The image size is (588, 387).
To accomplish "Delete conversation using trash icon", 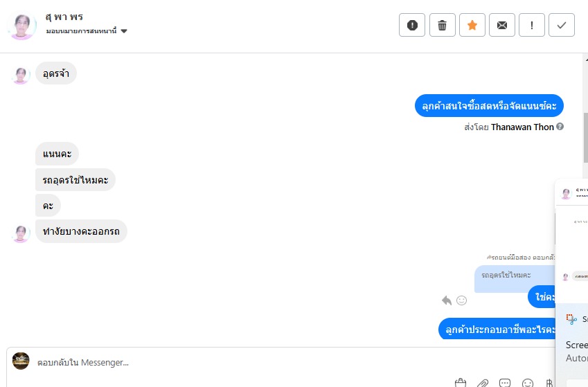I will click(x=442, y=25).
